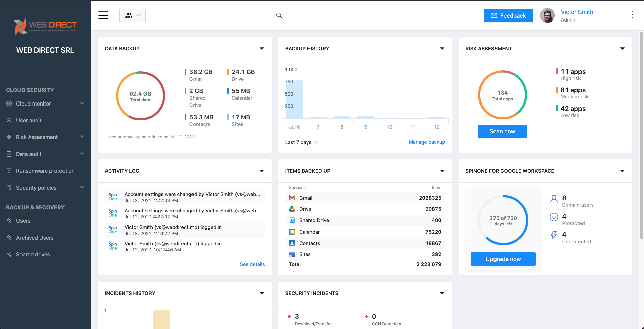
Task: Click the Gmail icon in Items Backed Up
Action: tap(292, 198)
